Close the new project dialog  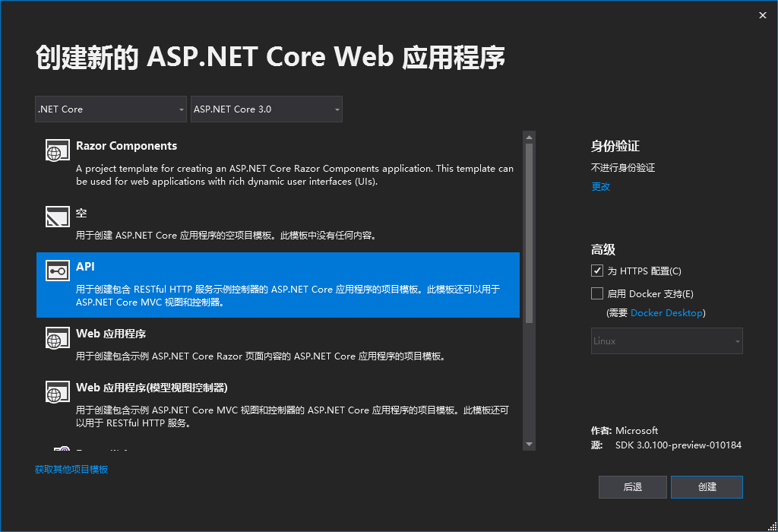[x=762, y=14]
